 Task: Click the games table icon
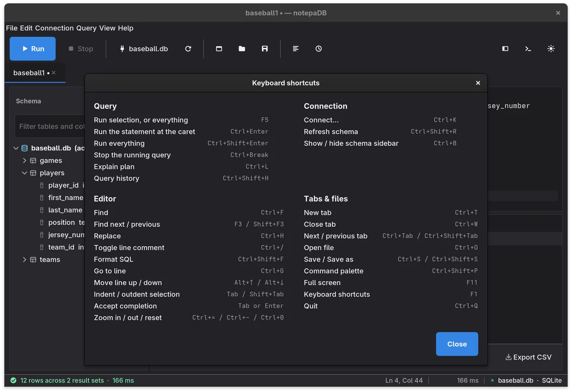pos(33,161)
